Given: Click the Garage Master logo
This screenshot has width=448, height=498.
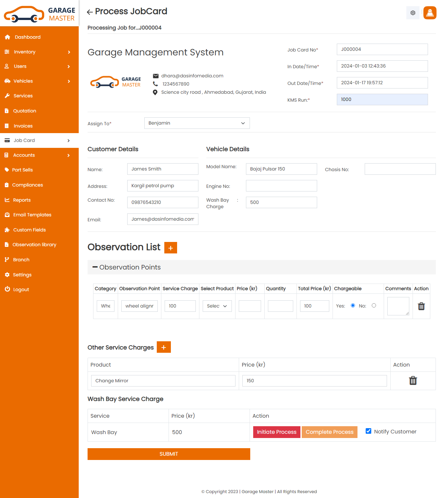Looking at the screenshot, I should (x=39, y=13).
